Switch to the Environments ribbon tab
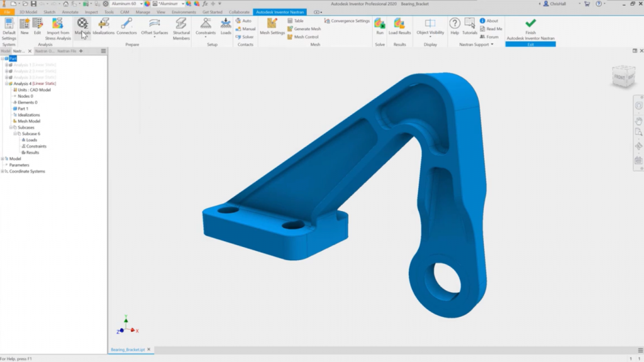Screen dimensions: 644x362 coord(184,11)
